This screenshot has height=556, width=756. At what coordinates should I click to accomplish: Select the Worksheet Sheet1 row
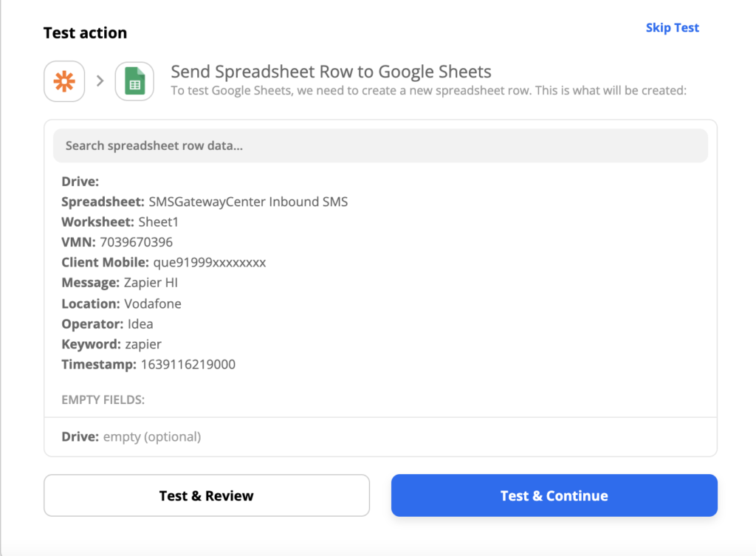tap(120, 222)
